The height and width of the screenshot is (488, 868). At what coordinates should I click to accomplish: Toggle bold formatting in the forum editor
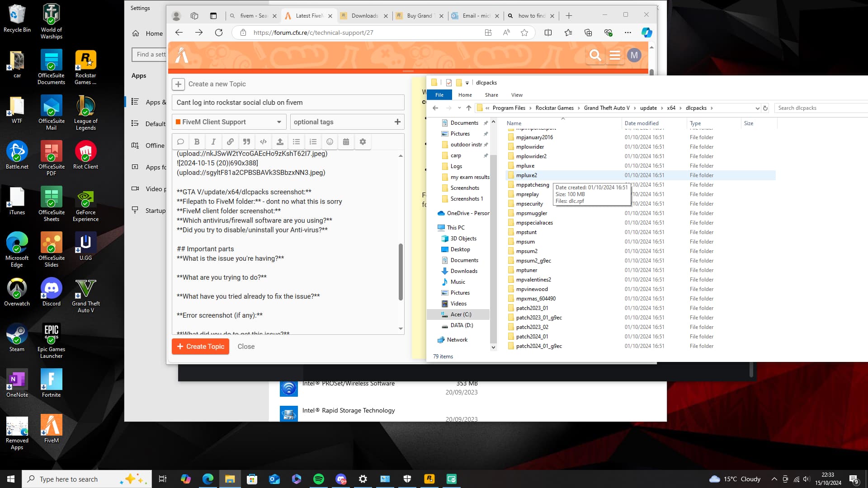click(197, 142)
